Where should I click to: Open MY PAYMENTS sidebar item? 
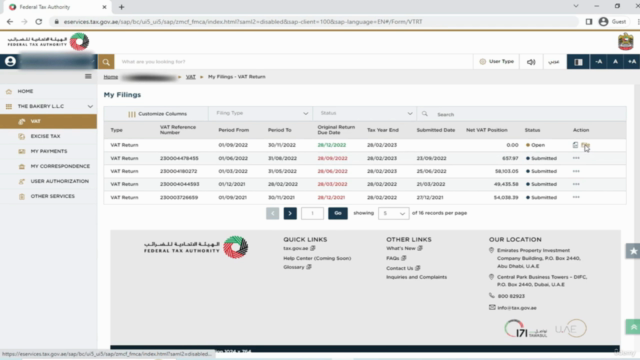pyautogui.click(x=48, y=151)
